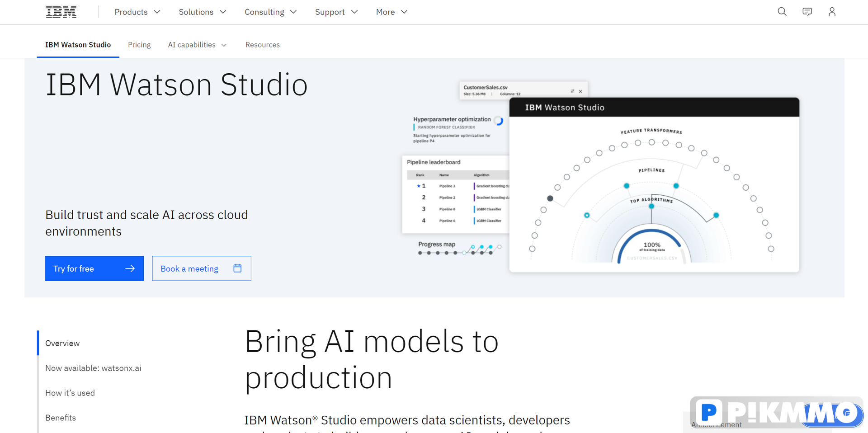Expand the Support menu
This screenshot has width=868, height=433.
click(336, 12)
